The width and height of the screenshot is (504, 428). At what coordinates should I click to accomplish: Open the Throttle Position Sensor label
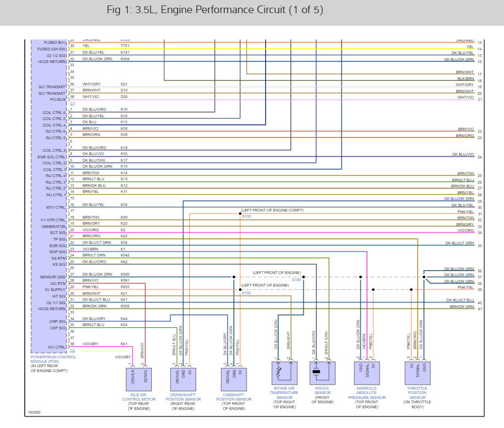tap(417, 392)
